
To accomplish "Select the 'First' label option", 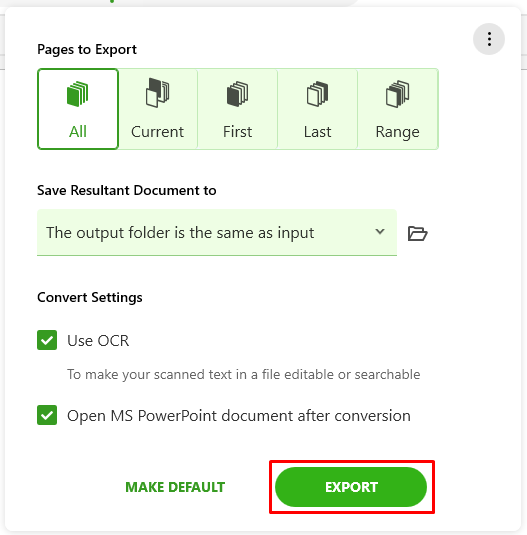I will (237, 132).
